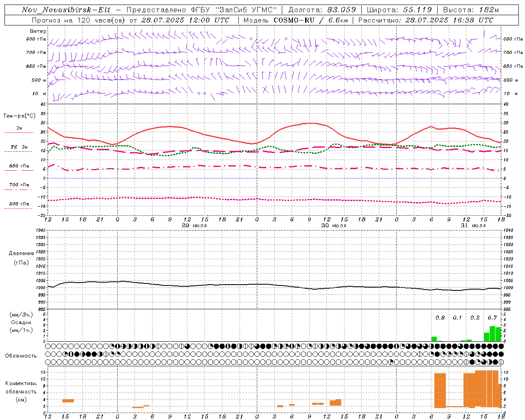The height and width of the screenshot is (420, 525).
Task: Click the dashed line sample under 'Td 2м'
Action: (x=18, y=151)
